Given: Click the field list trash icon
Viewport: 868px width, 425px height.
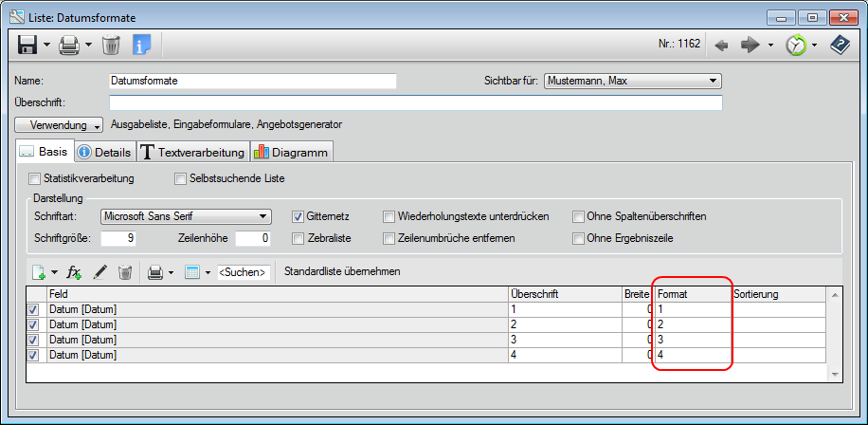Looking at the screenshot, I should [x=125, y=272].
